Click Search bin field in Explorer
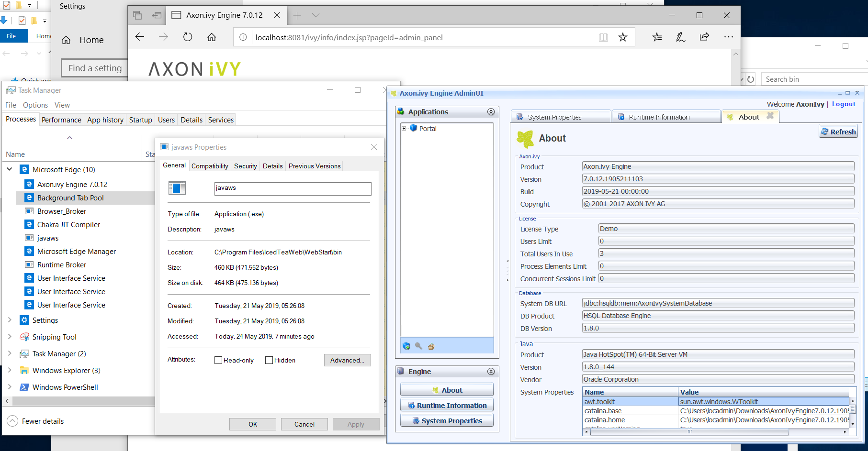 (814, 79)
